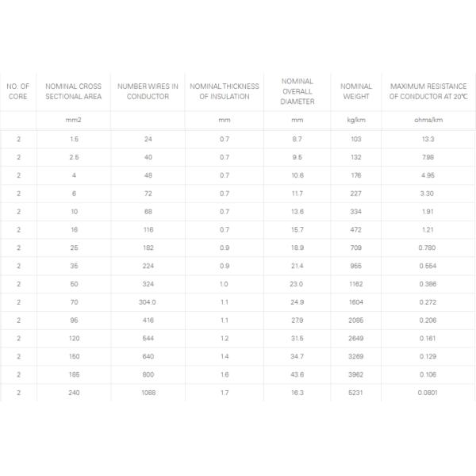Click the "Number Wires in Conductor" header
The image size is (476, 476).
(148, 91)
